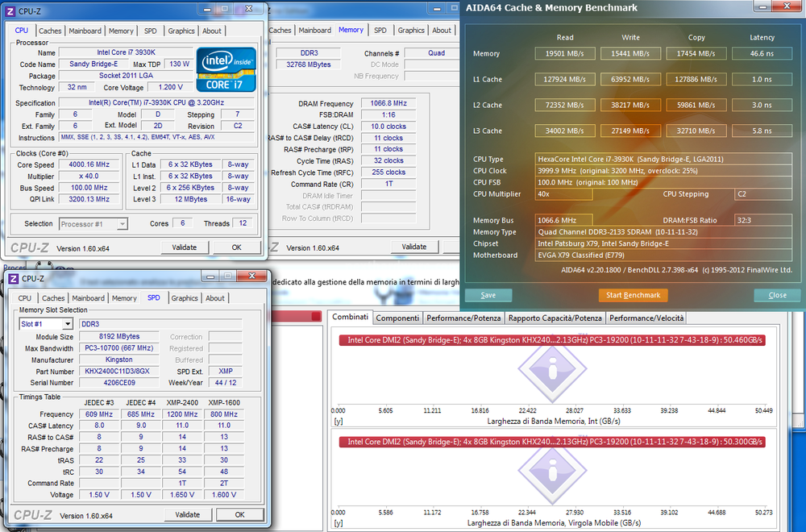Switch to Mainboard tab in the CPU-Z processor window
The height and width of the screenshot is (532, 806).
pos(85,31)
